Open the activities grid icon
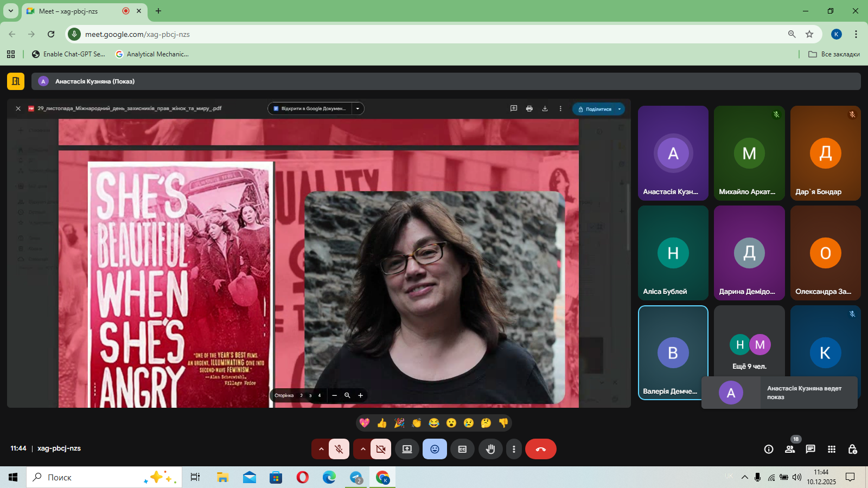The height and width of the screenshot is (488, 868). click(x=832, y=449)
